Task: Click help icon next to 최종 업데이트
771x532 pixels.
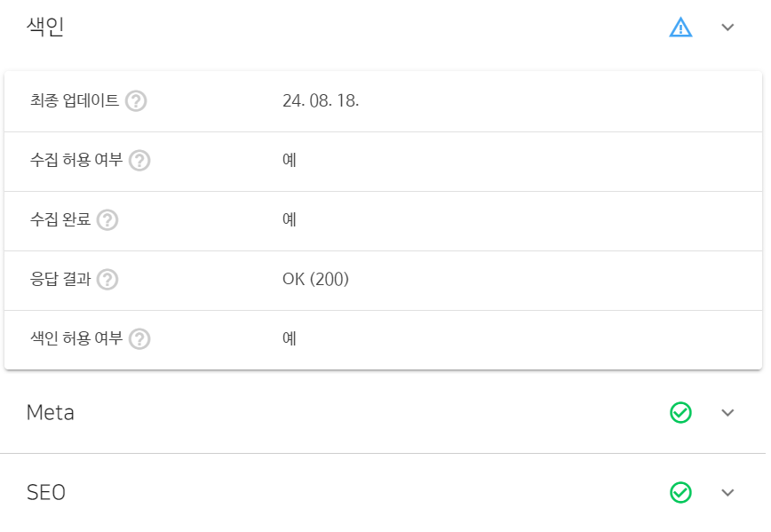Action: click(x=136, y=100)
